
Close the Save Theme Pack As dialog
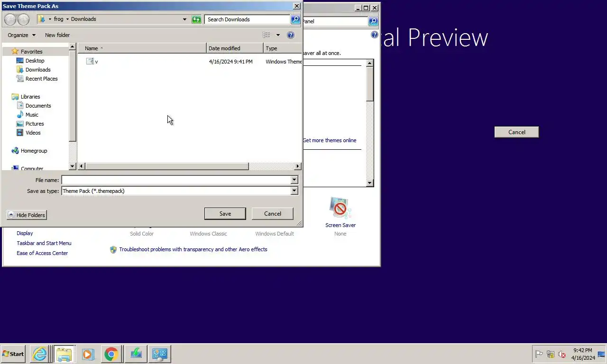click(x=296, y=6)
